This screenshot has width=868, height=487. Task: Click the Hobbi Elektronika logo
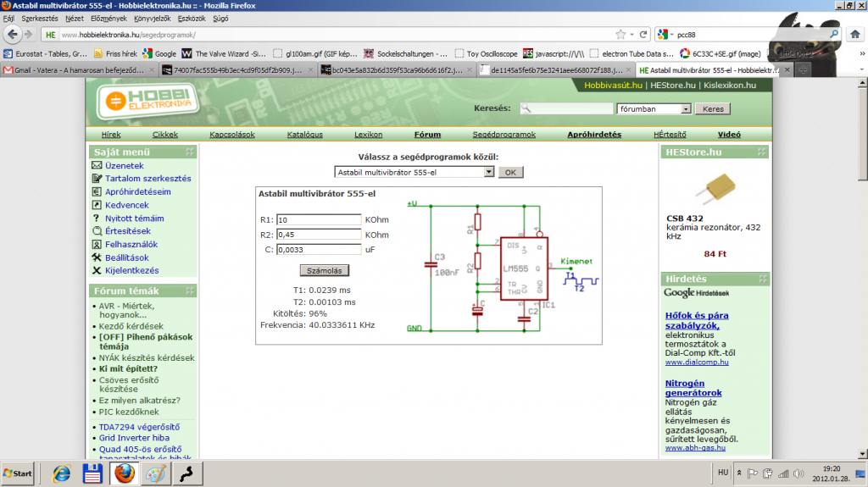point(147,101)
